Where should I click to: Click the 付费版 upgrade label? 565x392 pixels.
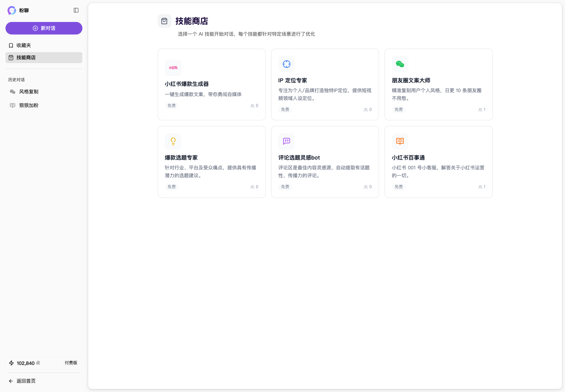tap(71, 363)
